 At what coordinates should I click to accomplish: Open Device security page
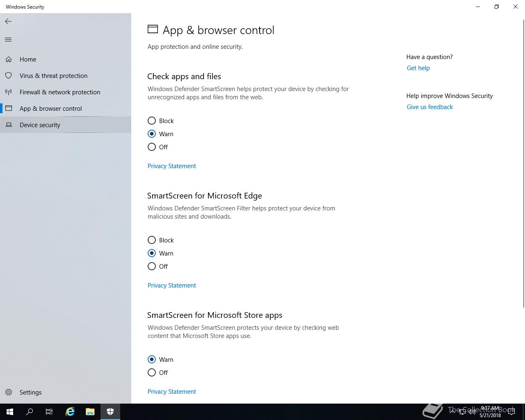pos(66,125)
